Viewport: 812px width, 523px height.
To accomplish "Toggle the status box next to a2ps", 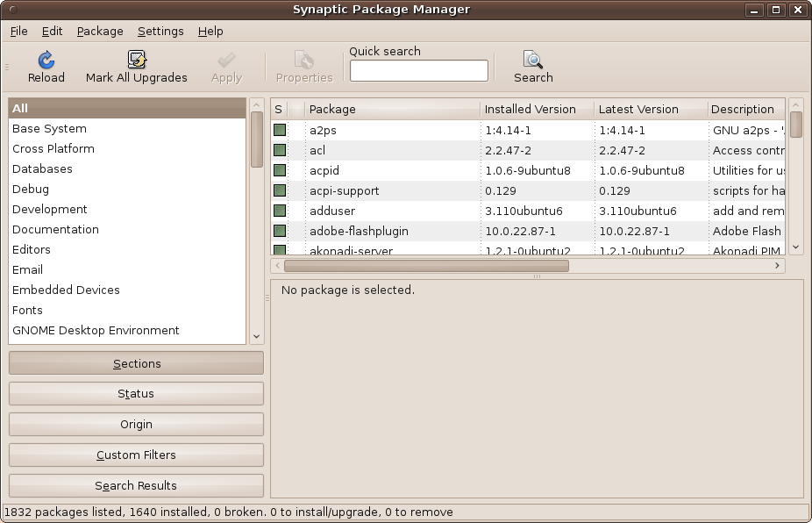I will tap(279, 130).
